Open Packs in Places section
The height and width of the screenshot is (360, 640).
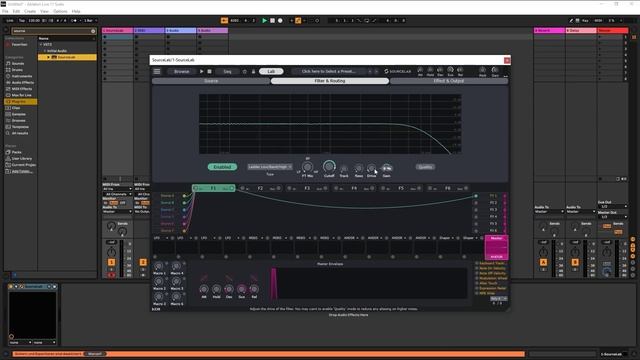(x=16, y=152)
